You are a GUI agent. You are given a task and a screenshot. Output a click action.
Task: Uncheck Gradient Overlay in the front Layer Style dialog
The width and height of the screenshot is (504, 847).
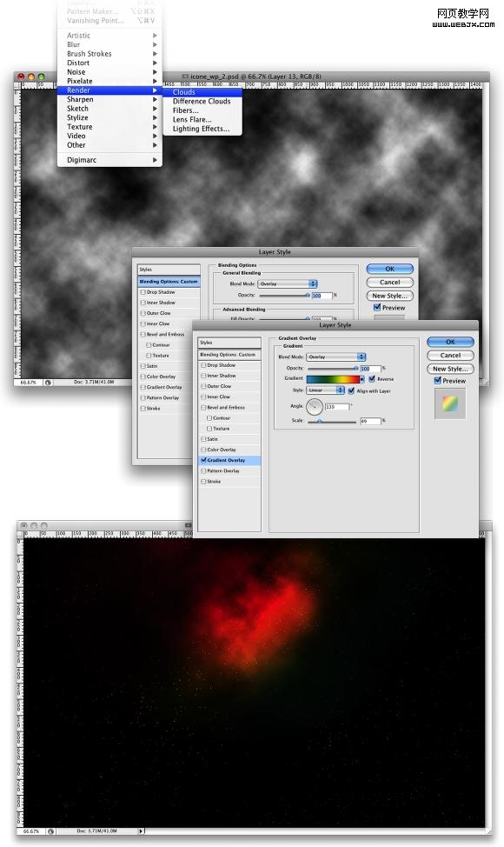[x=203, y=460]
